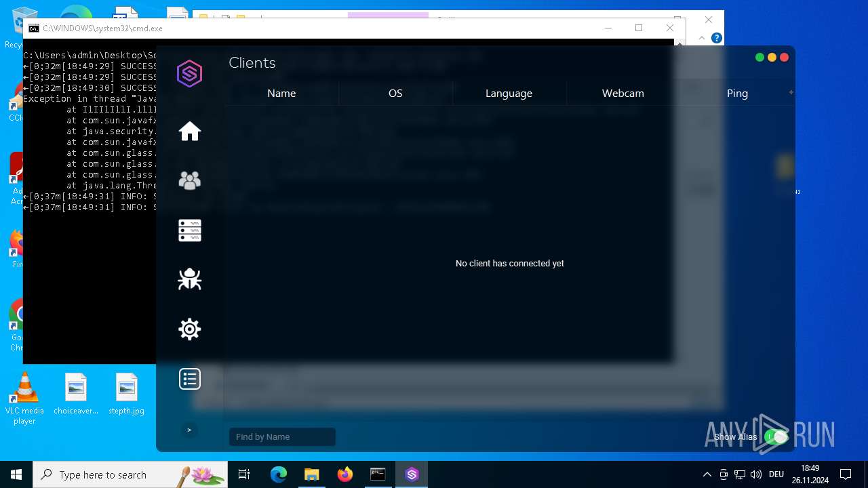Screen dimensions: 868x488
Task: Open the settings gear in sidebar
Action: pyautogui.click(x=190, y=329)
